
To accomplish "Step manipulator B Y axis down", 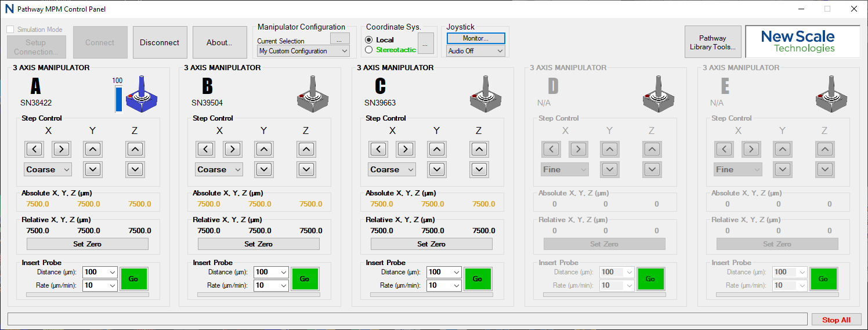I will pyautogui.click(x=264, y=169).
